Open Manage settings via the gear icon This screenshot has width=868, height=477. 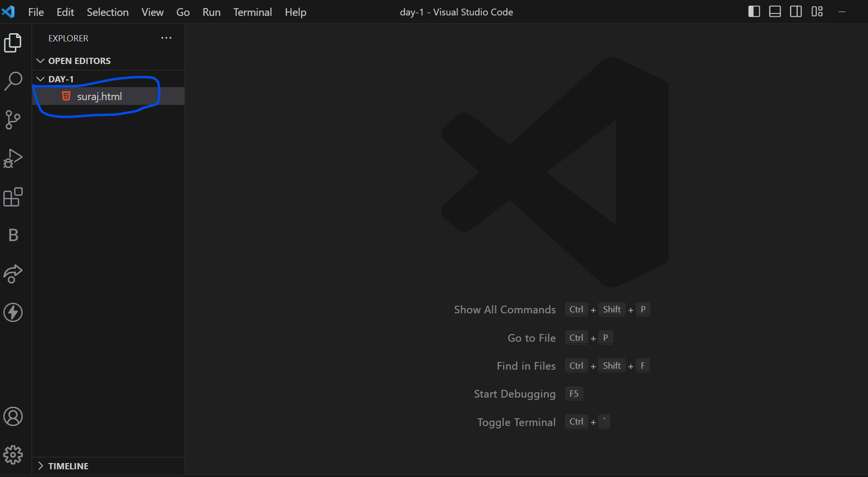click(13, 454)
